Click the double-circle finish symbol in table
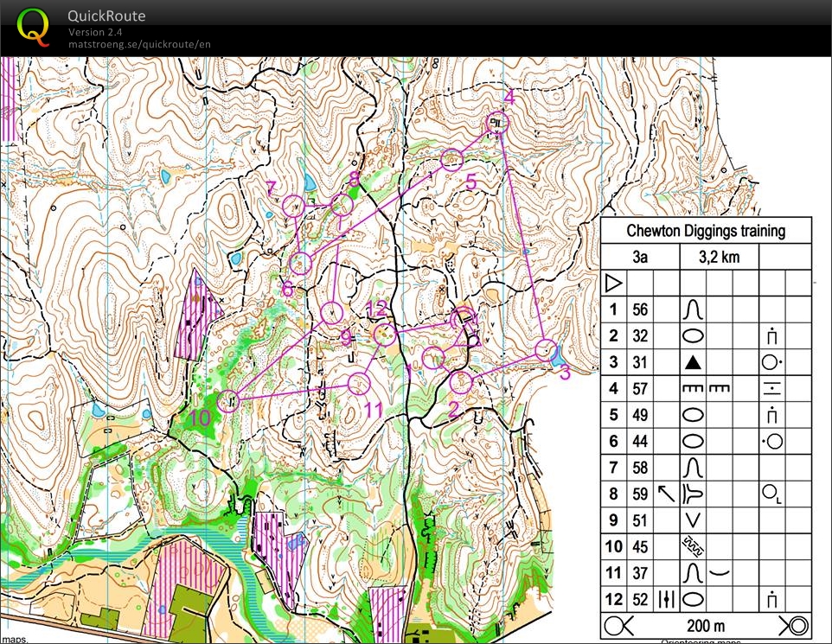Viewport: 832px width, 644px height. (x=796, y=627)
